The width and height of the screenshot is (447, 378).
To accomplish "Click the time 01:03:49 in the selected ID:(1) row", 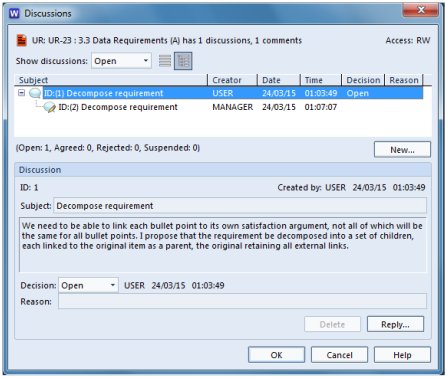I will (321, 93).
